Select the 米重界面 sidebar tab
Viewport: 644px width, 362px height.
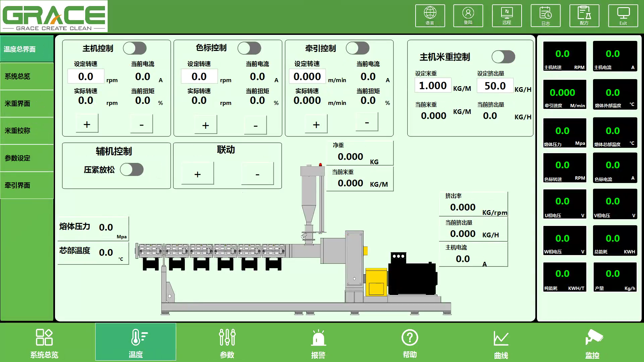click(x=27, y=104)
